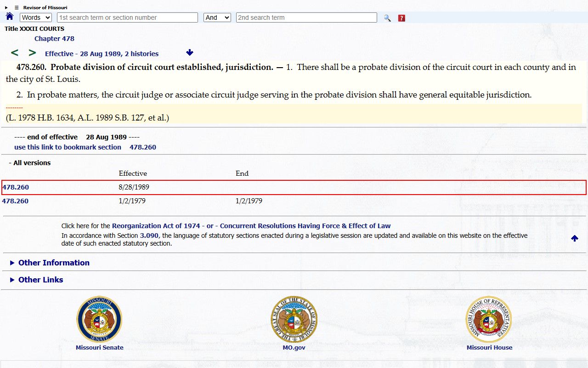Open the hamburger menu icon
Viewport: 588px width, 368px height.
pos(17,7)
